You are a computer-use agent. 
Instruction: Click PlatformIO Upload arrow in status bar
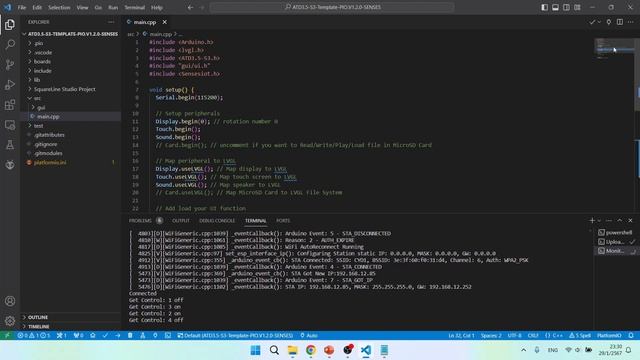coord(118,336)
